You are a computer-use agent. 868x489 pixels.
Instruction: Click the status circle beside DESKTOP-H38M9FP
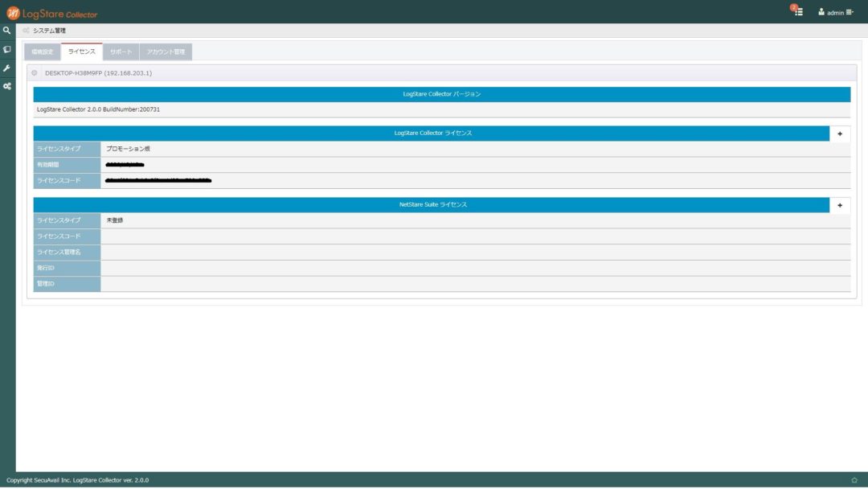point(35,73)
